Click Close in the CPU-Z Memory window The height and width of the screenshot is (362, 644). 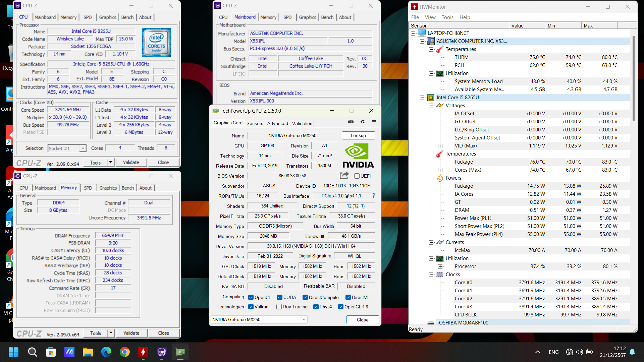[164, 333]
